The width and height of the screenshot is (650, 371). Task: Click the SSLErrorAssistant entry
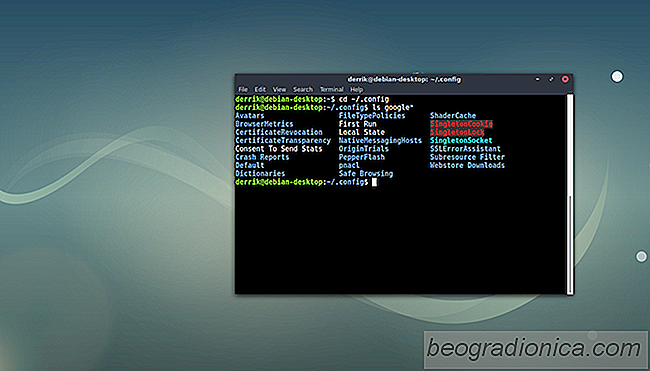[x=465, y=149]
